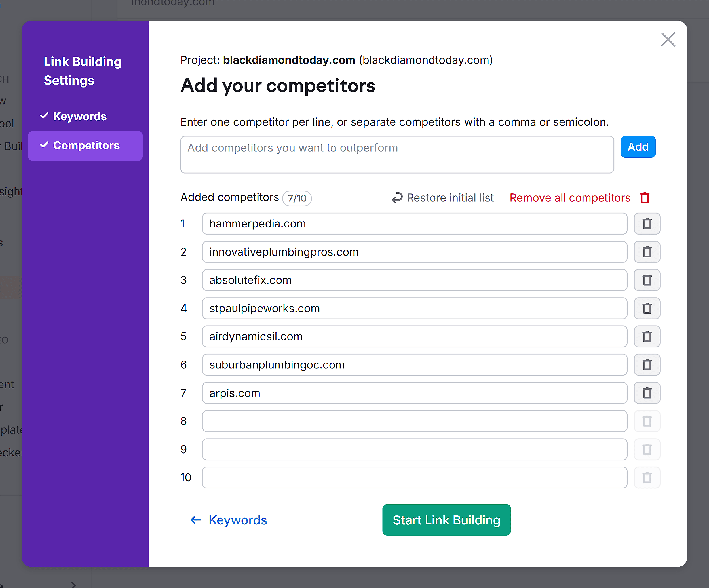Click delete icon for hammerpedia.com
709x588 pixels.
pos(646,224)
